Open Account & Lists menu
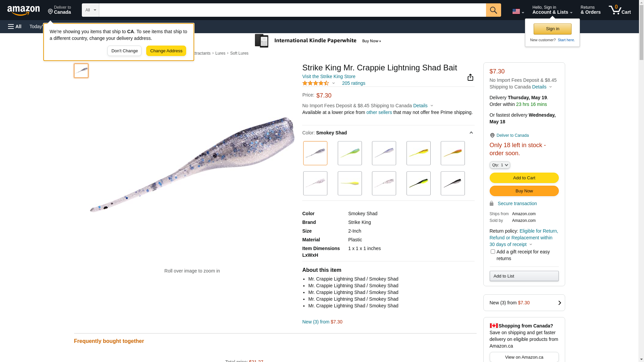 (x=552, y=10)
